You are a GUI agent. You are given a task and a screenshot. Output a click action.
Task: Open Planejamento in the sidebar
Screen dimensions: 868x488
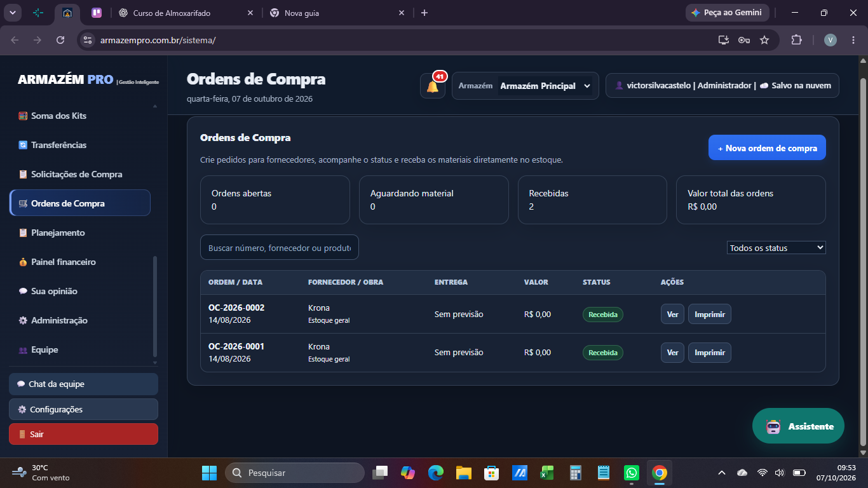(79, 233)
